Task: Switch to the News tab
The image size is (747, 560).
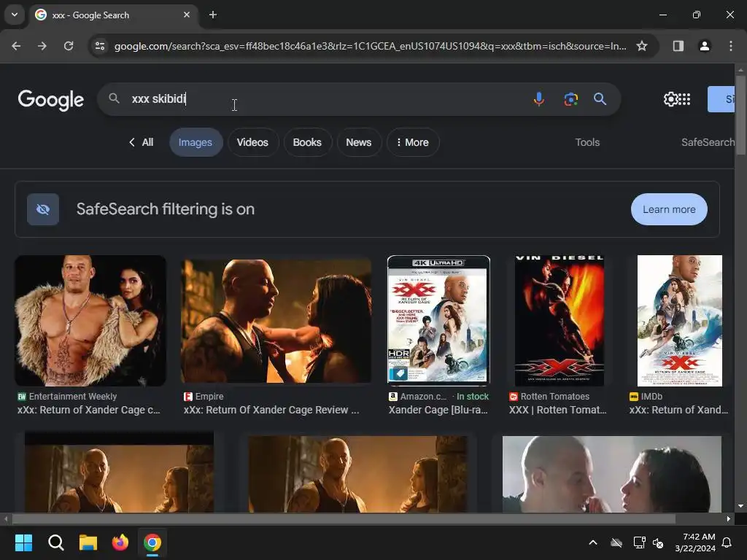Action: point(359,142)
